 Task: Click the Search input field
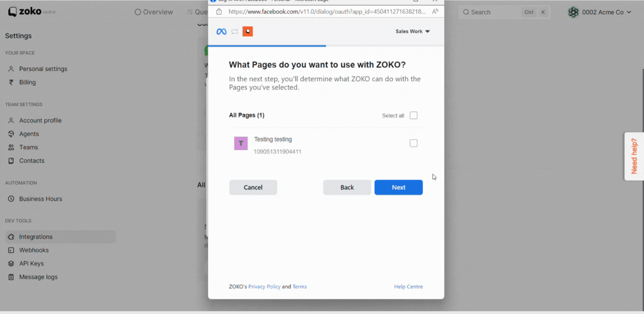pyautogui.click(x=504, y=12)
